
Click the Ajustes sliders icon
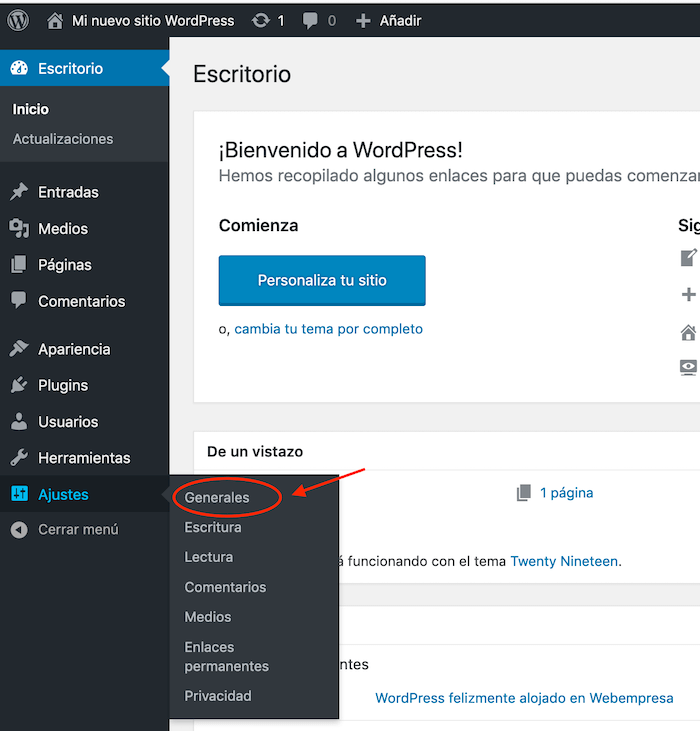(20, 493)
